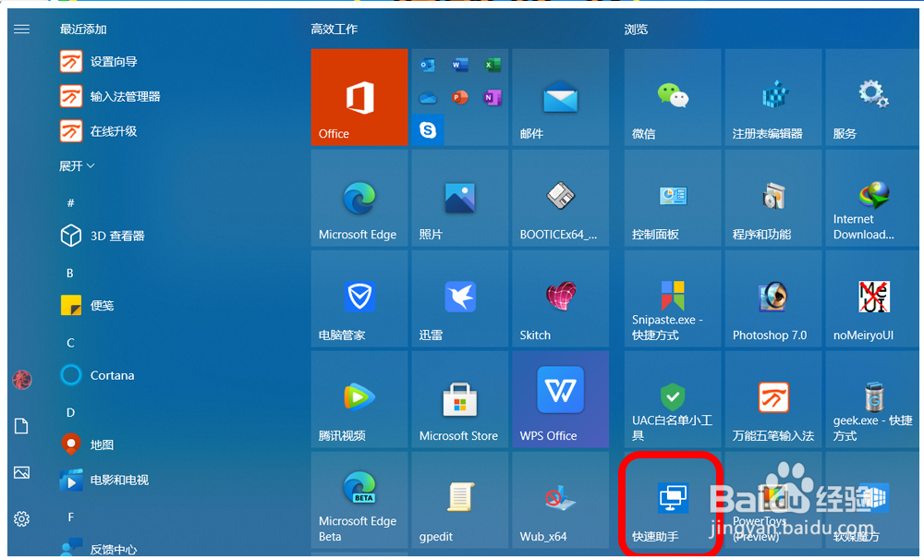This screenshot has height=560, width=924.
Task: Launch 微信 (WeChat)
Action: 672,97
